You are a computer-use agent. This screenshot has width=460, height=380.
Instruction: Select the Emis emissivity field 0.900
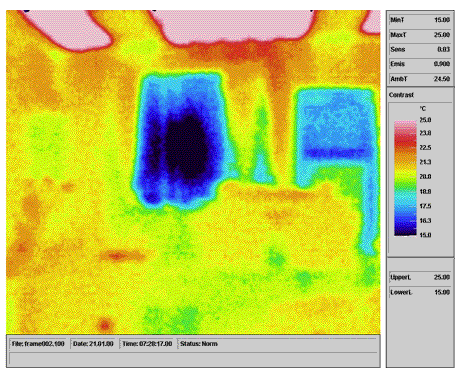pos(420,64)
